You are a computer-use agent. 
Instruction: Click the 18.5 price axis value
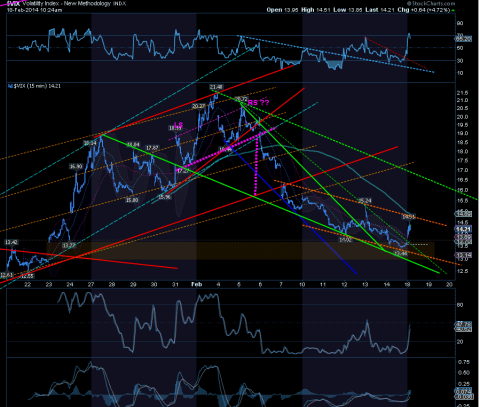[x=463, y=142]
